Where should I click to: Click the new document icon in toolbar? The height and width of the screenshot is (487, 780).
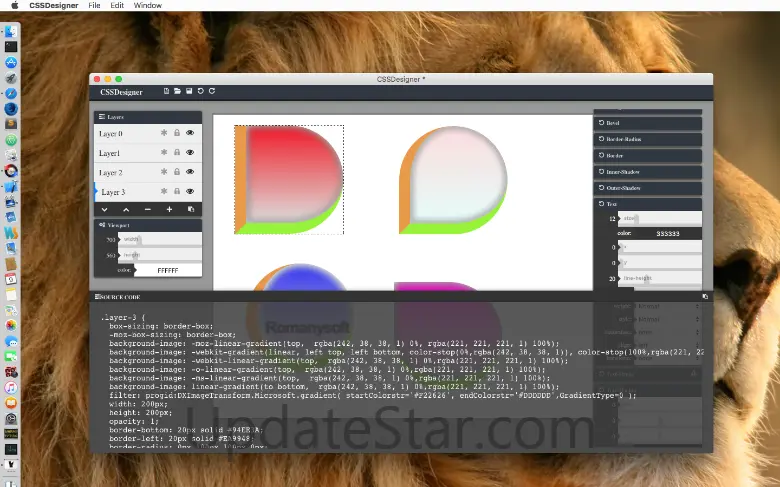tap(166, 91)
